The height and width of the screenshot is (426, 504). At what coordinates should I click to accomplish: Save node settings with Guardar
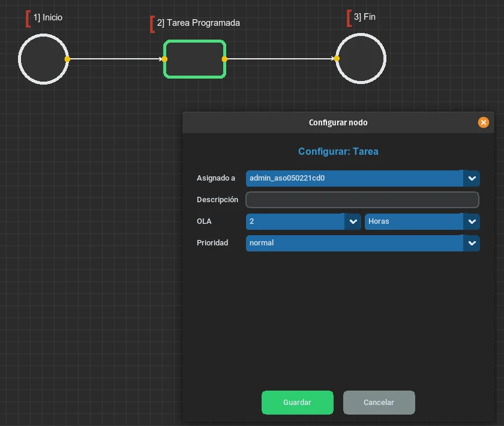(x=298, y=402)
